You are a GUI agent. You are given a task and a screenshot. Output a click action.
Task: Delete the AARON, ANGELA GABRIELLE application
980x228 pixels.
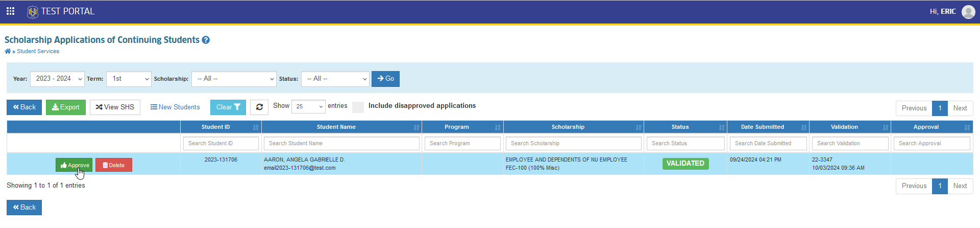(x=114, y=165)
